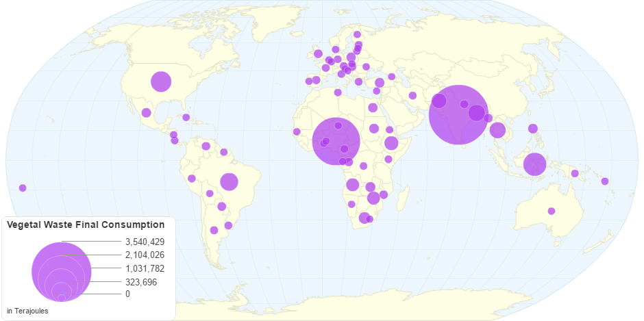Click the Cuba bubble in the Caribbean
Viewport: 644px width, 321px height.
(x=186, y=117)
